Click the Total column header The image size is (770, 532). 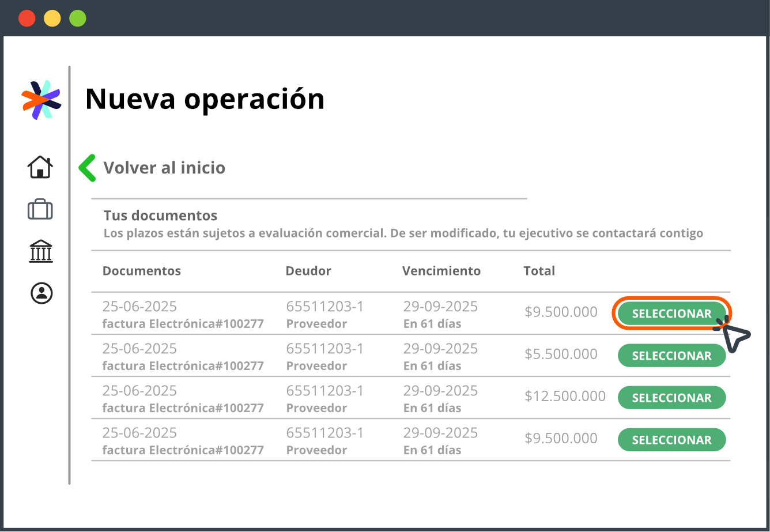539,271
